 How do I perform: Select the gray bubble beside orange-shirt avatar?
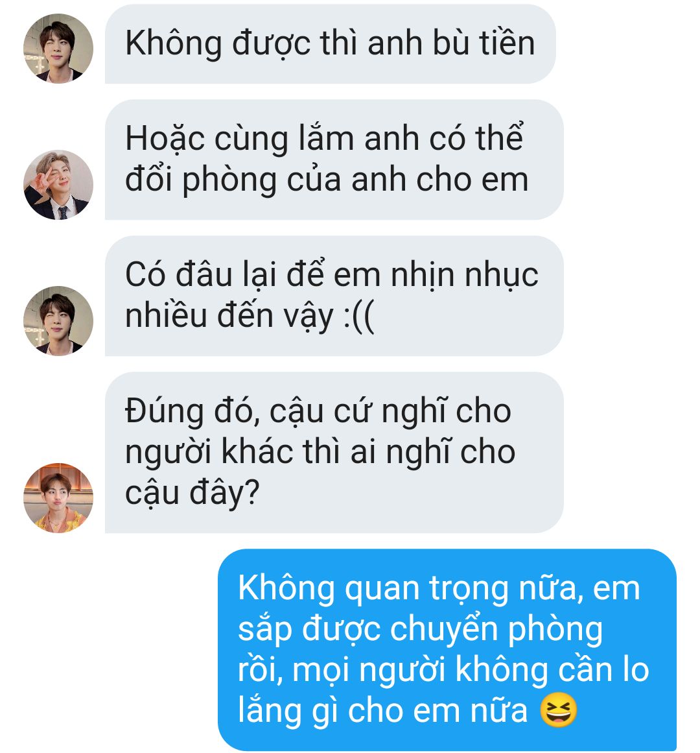334,453
